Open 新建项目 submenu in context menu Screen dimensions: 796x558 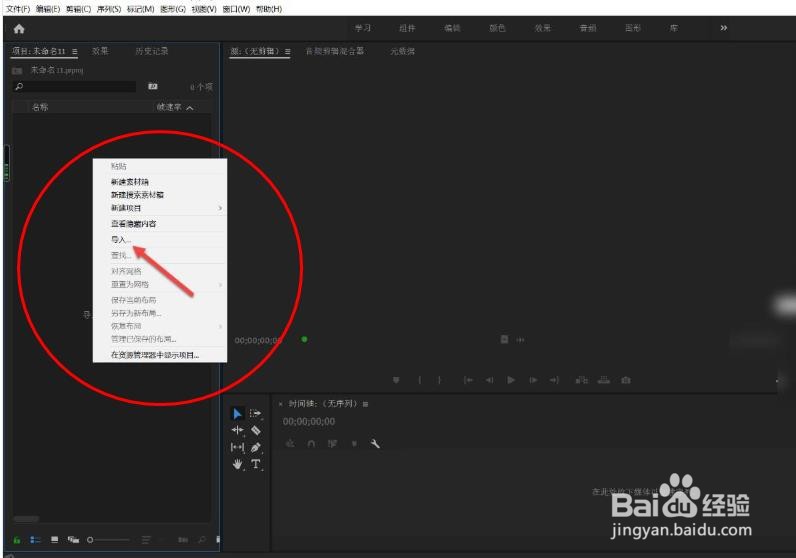coord(160,208)
